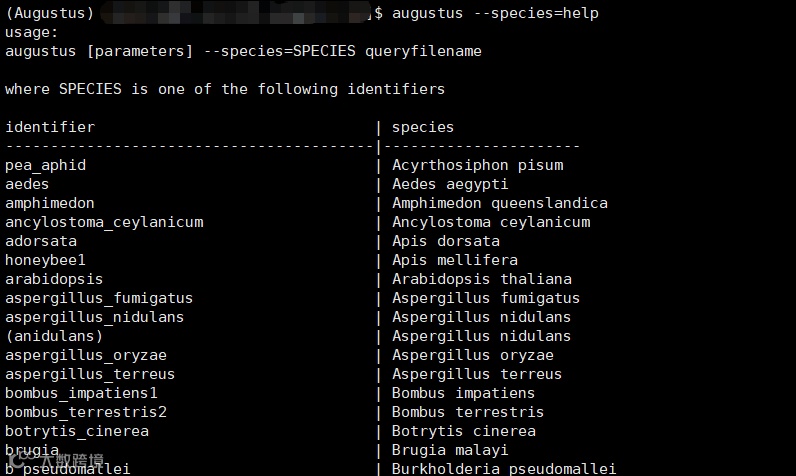Click the 'honeybee1' identifier
The image size is (796, 476).
pos(45,260)
